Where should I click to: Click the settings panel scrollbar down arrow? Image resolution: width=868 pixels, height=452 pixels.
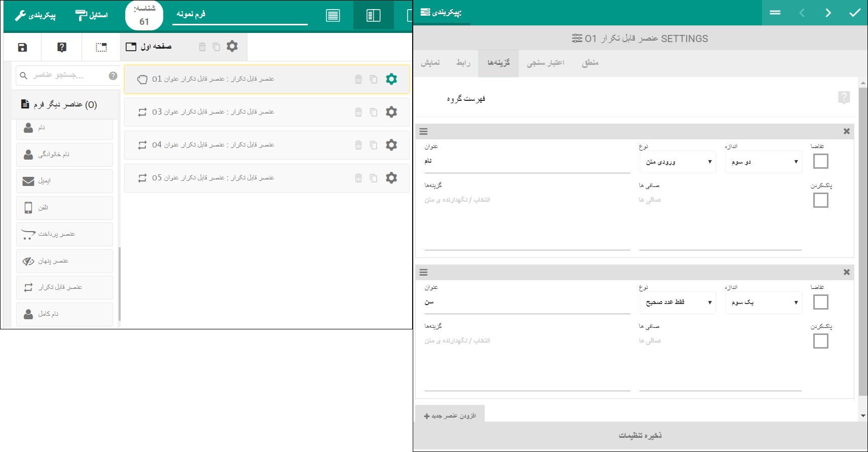(x=863, y=416)
